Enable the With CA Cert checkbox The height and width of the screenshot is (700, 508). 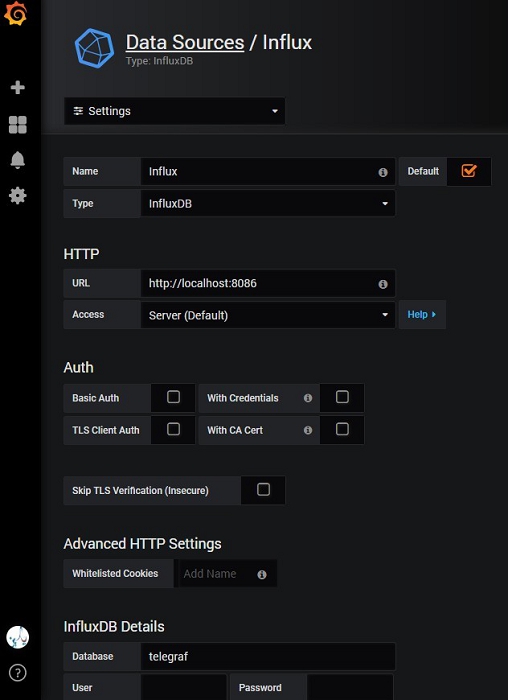coord(342,429)
